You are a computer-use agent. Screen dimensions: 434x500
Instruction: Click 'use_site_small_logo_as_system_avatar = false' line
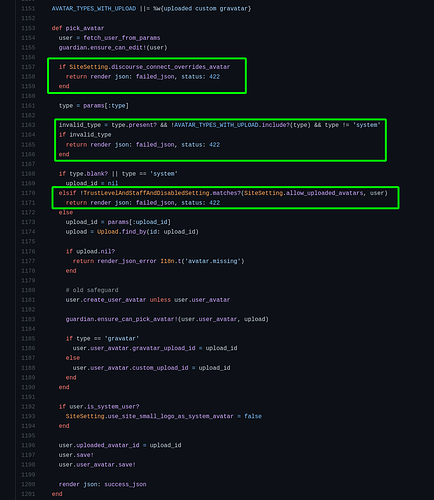tap(164, 416)
